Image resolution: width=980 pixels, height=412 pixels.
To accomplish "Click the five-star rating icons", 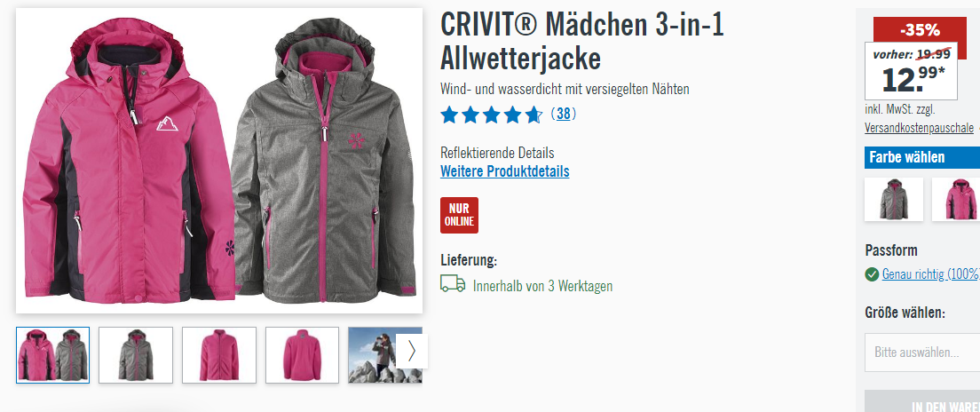I will pos(491,115).
